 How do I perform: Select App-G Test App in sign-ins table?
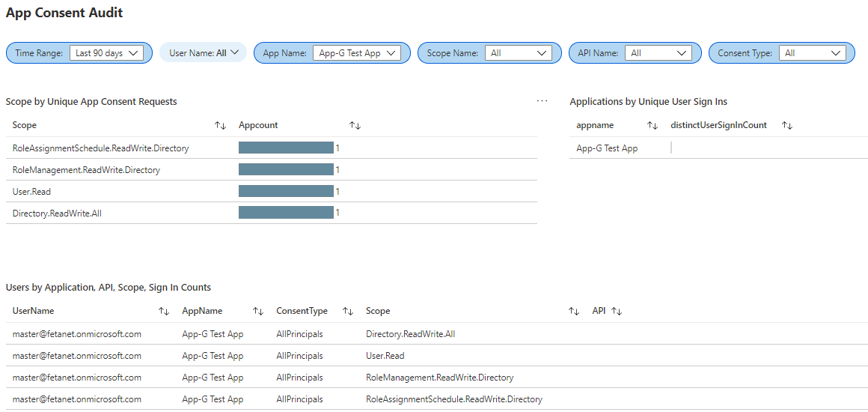pyautogui.click(x=608, y=148)
